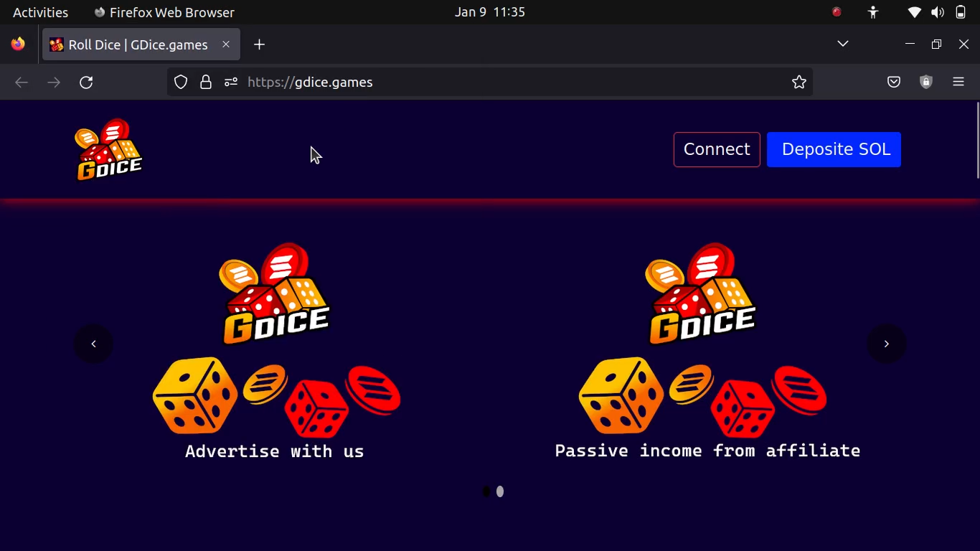Show site security padlock info
Image resolution: width=980 pixels, height=551 pixels.
pyautogui.click(x=206, y=82)
